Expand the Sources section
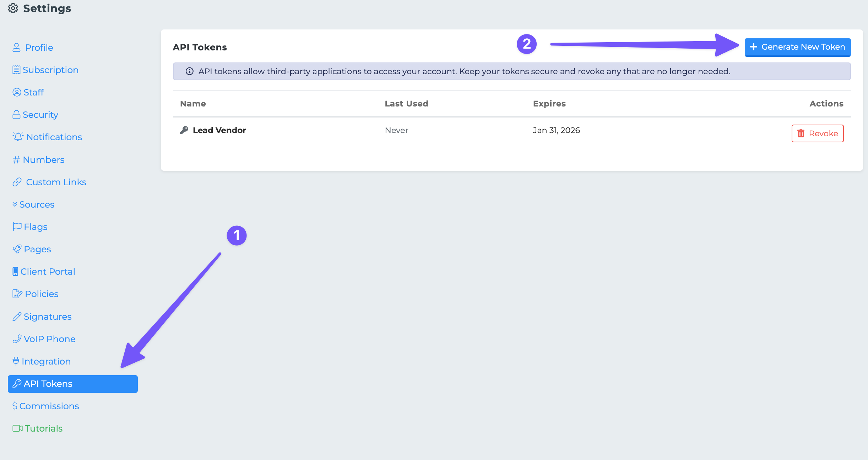The image size is (868, 460). pos(33,204)
